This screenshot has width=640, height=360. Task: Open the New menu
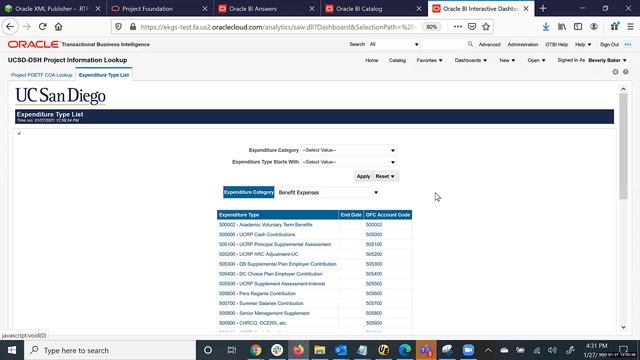point(507,60)
